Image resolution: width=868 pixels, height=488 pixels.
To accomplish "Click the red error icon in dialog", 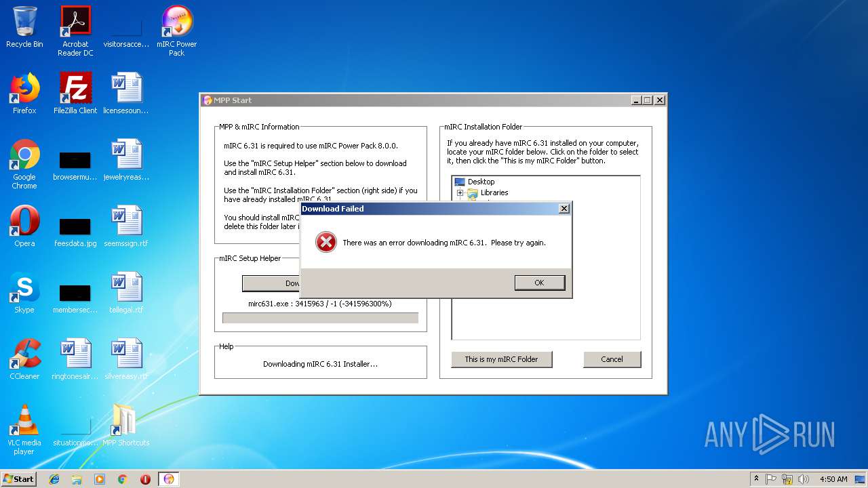I will point(326,242).
